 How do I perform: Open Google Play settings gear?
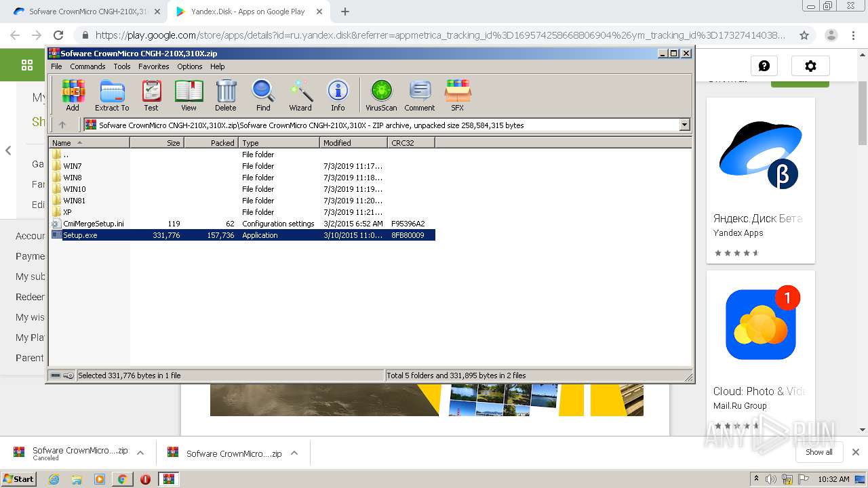tap(810, 66)
